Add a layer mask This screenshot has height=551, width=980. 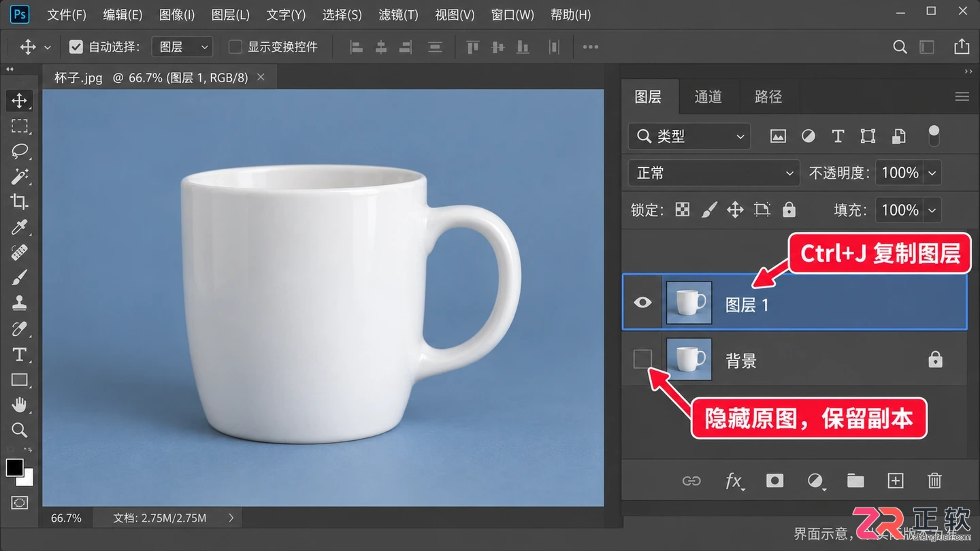coord(774,481)
